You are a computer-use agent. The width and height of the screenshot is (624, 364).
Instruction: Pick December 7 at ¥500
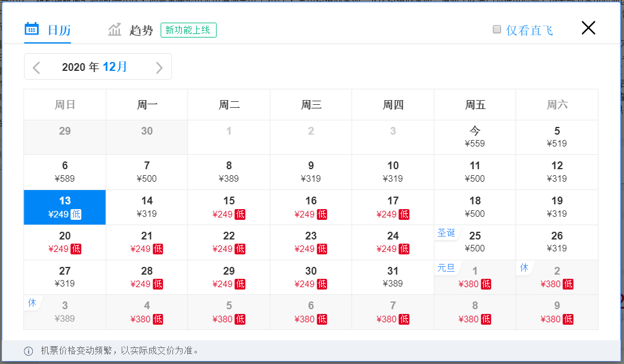pyautogui.click(x=147, y=172)
